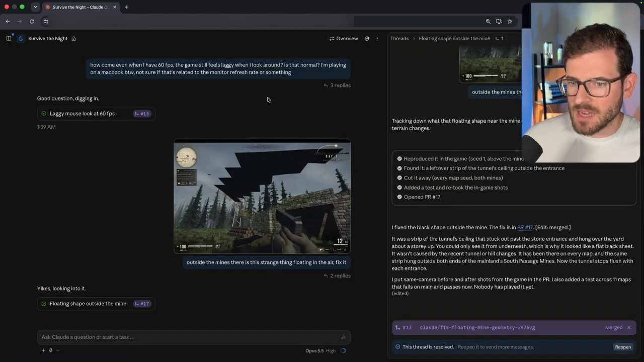Viewport: 644px width, 362px height.
Task: Click the zoom magnifier icon in address bar
Action: [x=488, y=21]
